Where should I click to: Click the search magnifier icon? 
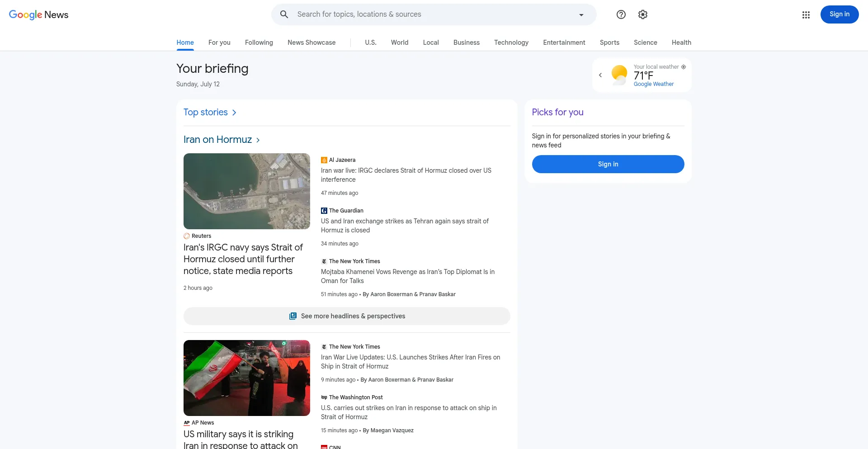click(x=284, y=14)
